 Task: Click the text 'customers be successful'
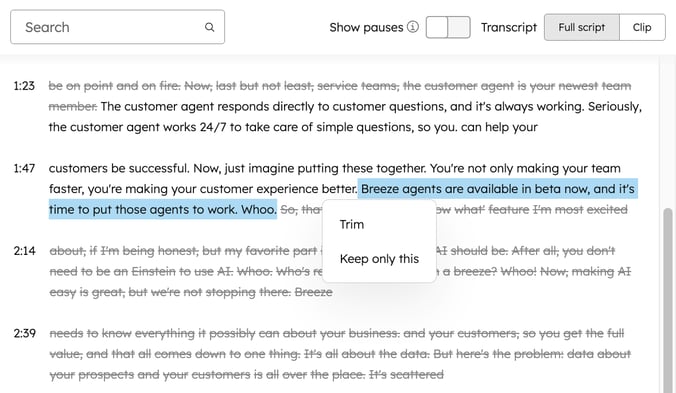click(x=119, y=168)
